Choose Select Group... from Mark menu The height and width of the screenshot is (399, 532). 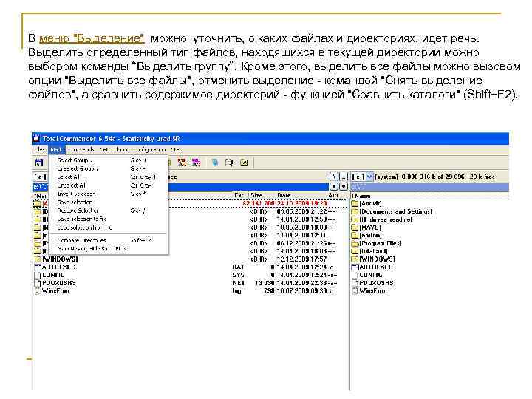pos(108,160)
